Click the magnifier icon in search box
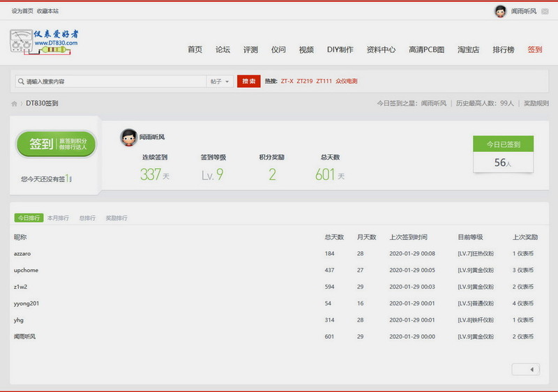The image size is (558, 392). tap(20, 82)
